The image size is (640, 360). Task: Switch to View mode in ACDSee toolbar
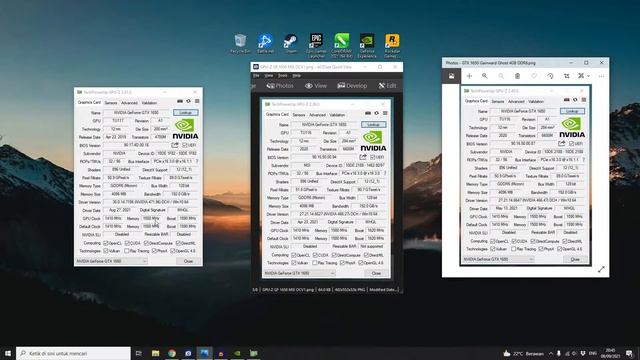point(316,86)
